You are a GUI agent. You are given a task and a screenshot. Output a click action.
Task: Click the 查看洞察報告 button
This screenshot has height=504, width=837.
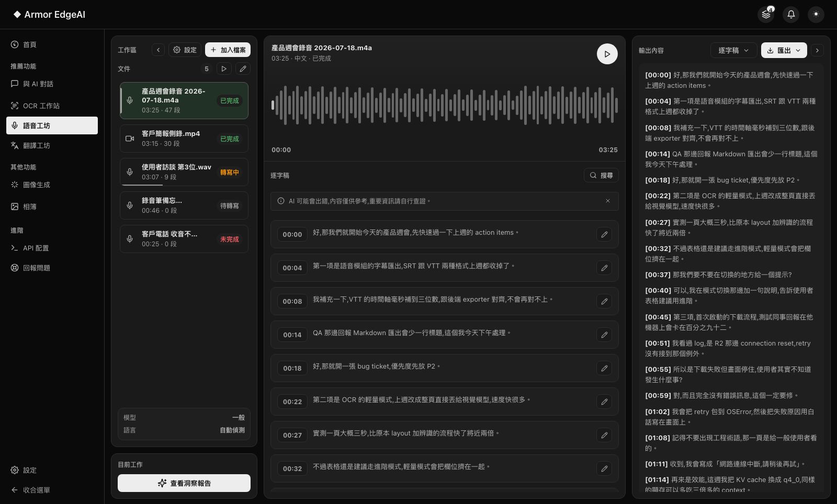184,483
